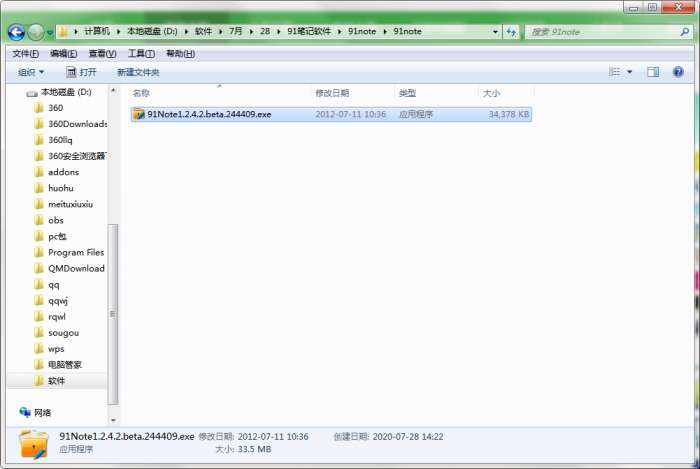The width and height of the screenshot is (700, 469).
Task: Click the navigation pane scrollbar thumb
Action: [113, 314]
